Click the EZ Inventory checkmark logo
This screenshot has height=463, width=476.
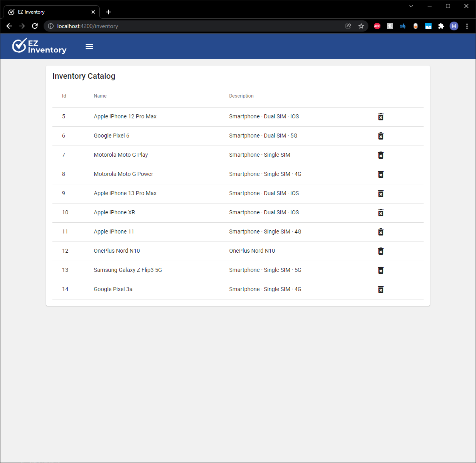pyautogui.click(x=19, y=46)
